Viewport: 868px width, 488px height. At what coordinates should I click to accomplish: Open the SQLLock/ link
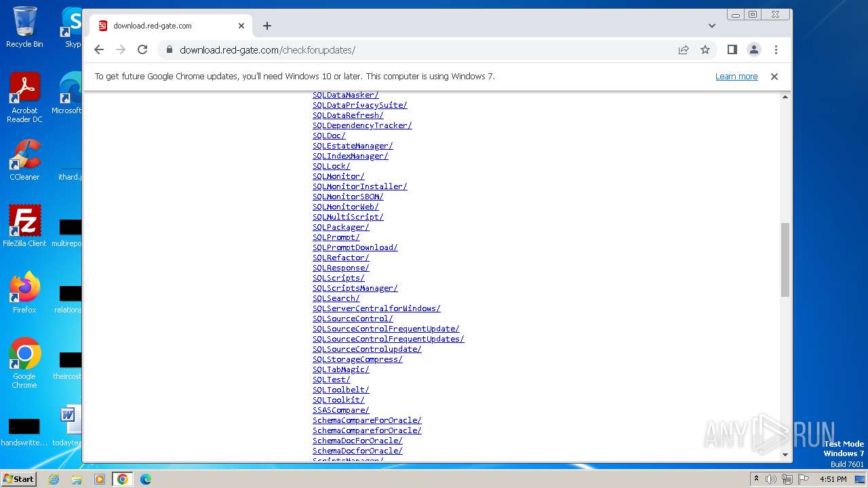pyautogui.click(x=332, y=166)
